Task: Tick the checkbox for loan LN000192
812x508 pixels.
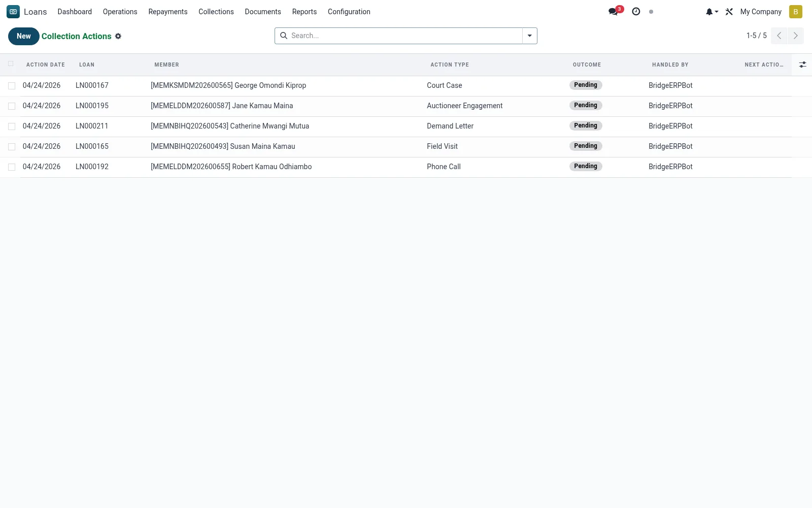Action: point(12,167)
